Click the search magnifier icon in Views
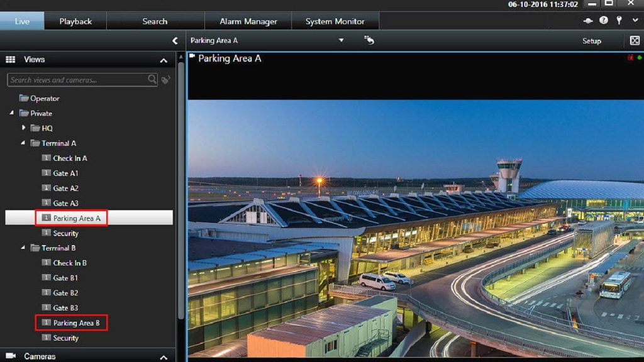The image size is (644, 362). point(152,79)
